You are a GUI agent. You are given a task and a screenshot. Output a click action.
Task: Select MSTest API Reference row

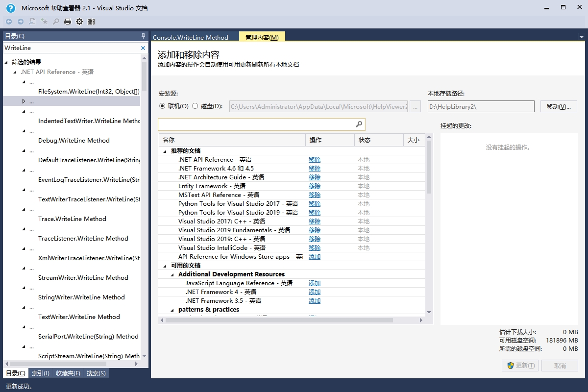[x=292, y=195]
